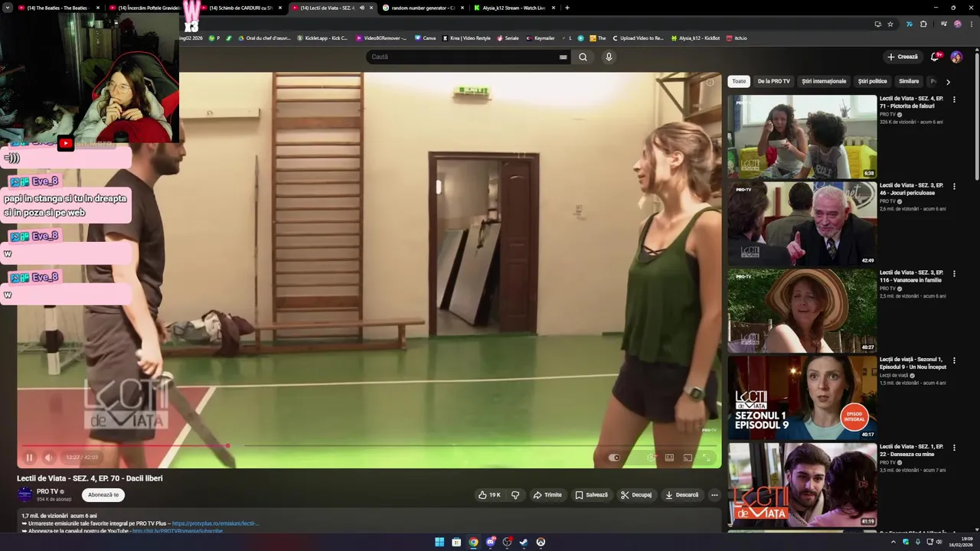Dislike the video thumbs-down button
The width and height of the screenshot is (980, 551).
click(x=515, y=495)
